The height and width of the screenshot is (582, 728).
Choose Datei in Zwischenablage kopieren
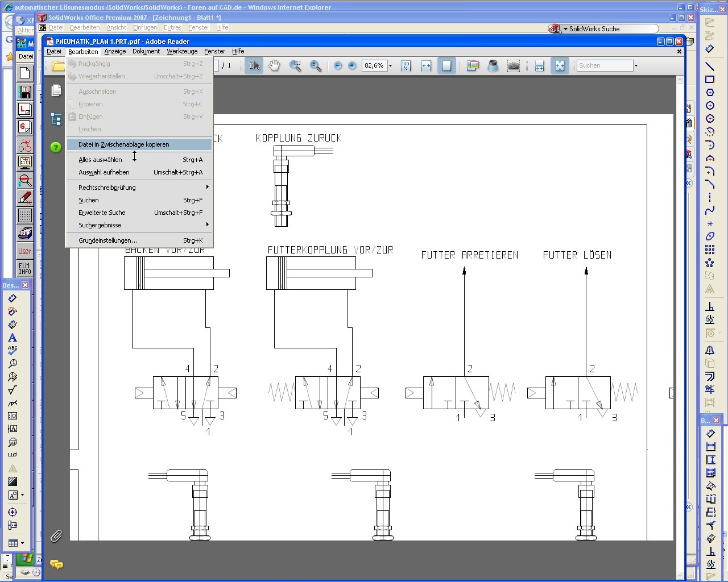point(139,144)
